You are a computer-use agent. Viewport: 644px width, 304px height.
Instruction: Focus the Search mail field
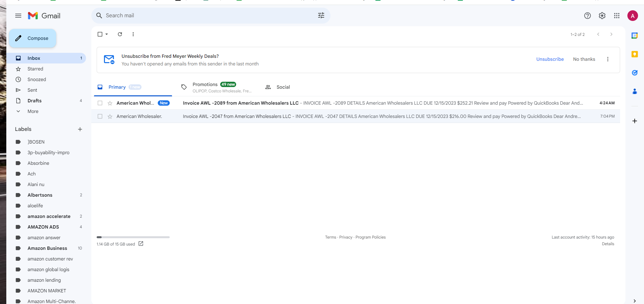(x=211, y=16)
